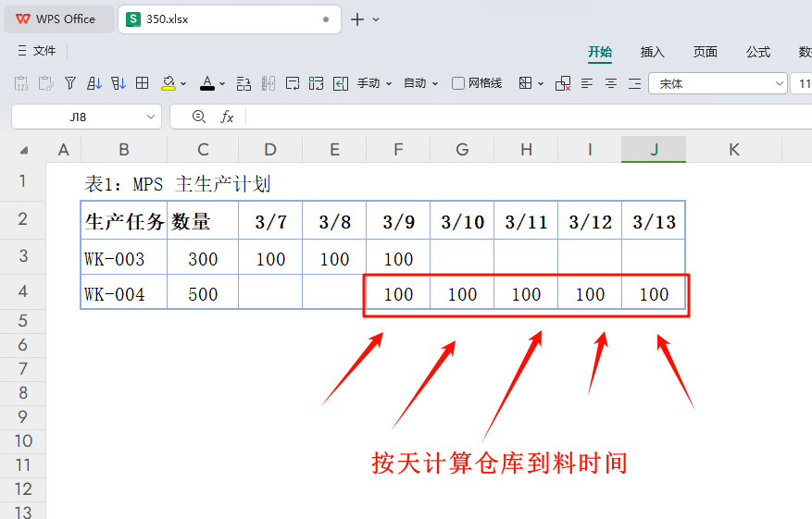Click the align center icon
Screen dimensions: 812x519
611,83
